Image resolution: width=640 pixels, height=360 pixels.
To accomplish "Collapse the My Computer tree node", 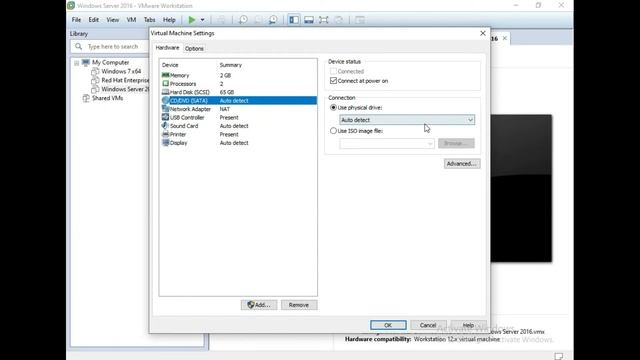I will click(76, 63).
